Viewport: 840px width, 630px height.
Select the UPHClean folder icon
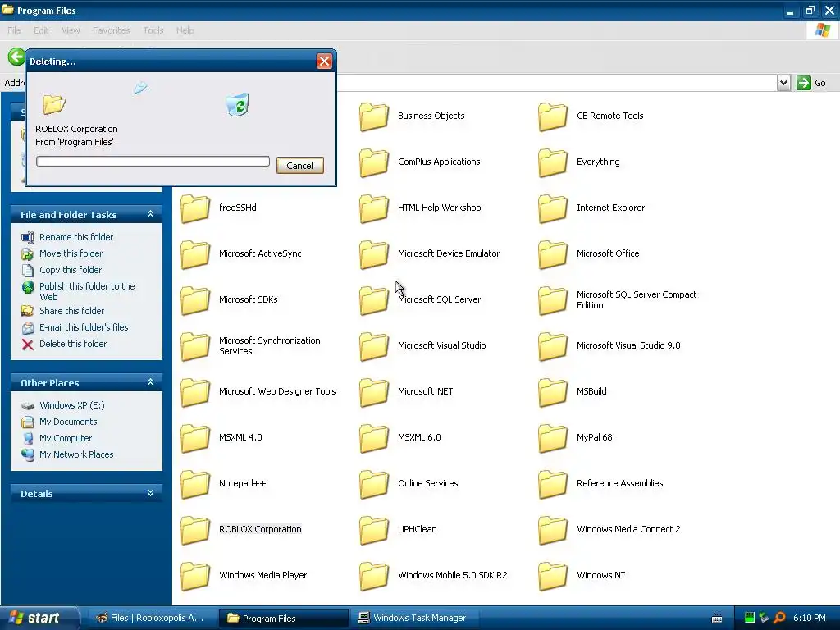coord(374,530)
